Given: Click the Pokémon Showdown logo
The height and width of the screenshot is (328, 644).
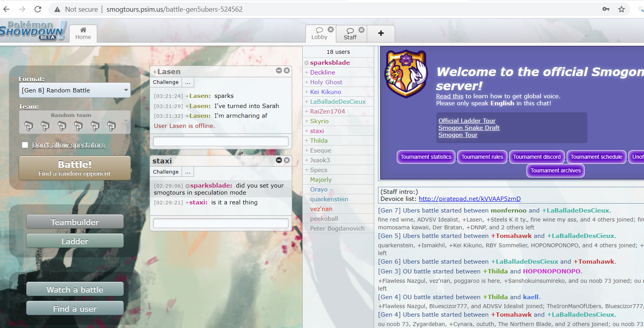Looking at the screenshot, I should pos(33,31).
